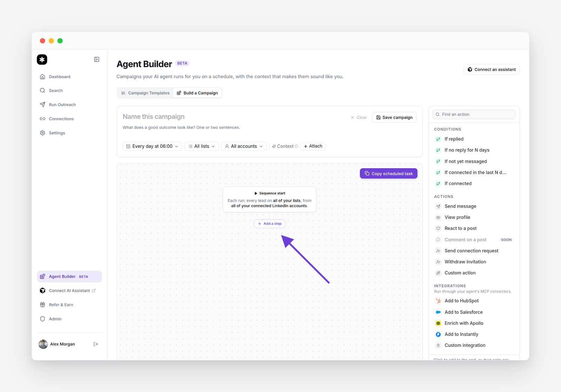The width and height of the screenshot is (561, 392).
Task: Open the All accounts dropdown
Action: (244, 146)
